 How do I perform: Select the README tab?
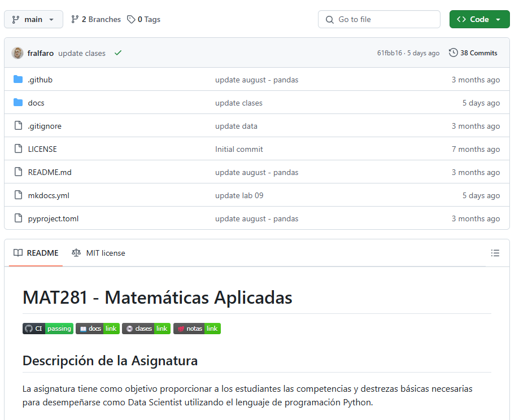[37, 253]
